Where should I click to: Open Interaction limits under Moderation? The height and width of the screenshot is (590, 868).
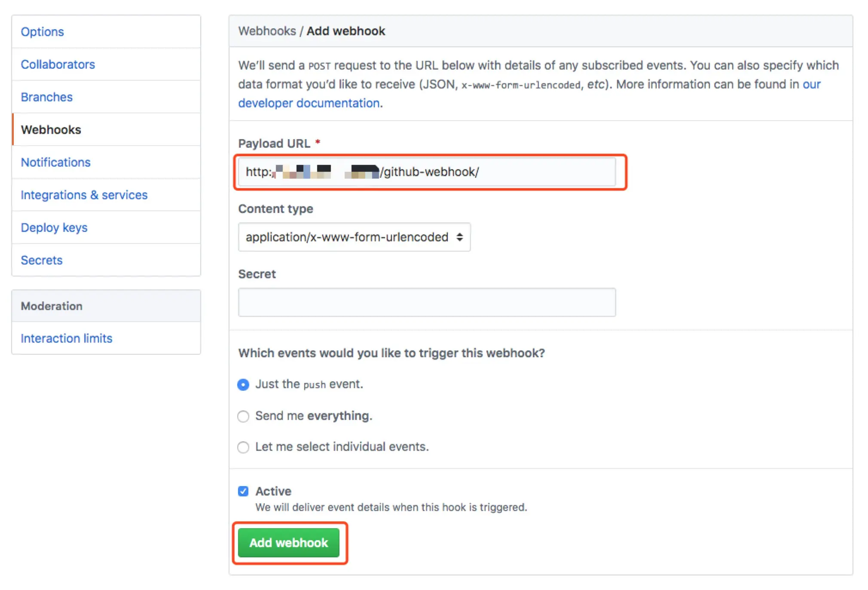(x=66, y=338)
